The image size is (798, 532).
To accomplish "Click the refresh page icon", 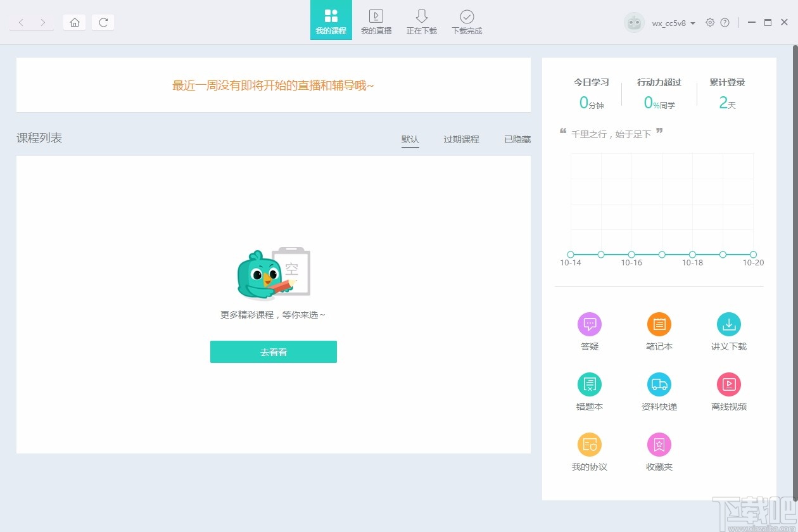I will pyautogui.click(x=103, y=22).
